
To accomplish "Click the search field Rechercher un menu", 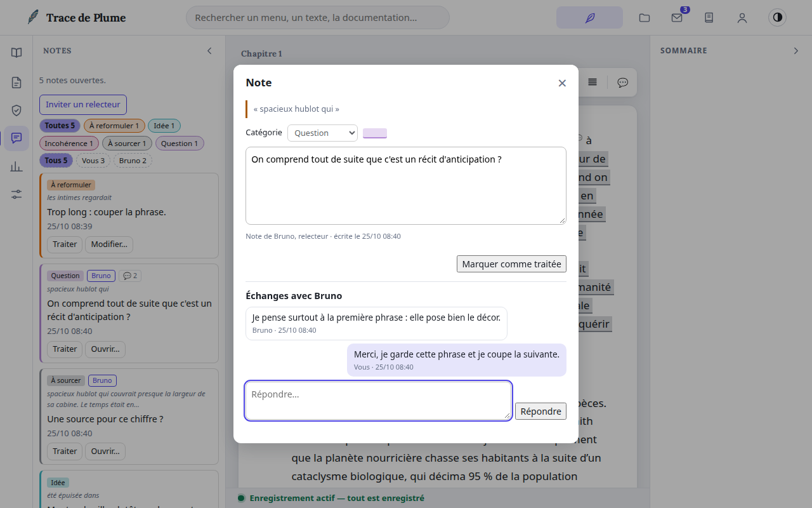I will pos(318,18).
